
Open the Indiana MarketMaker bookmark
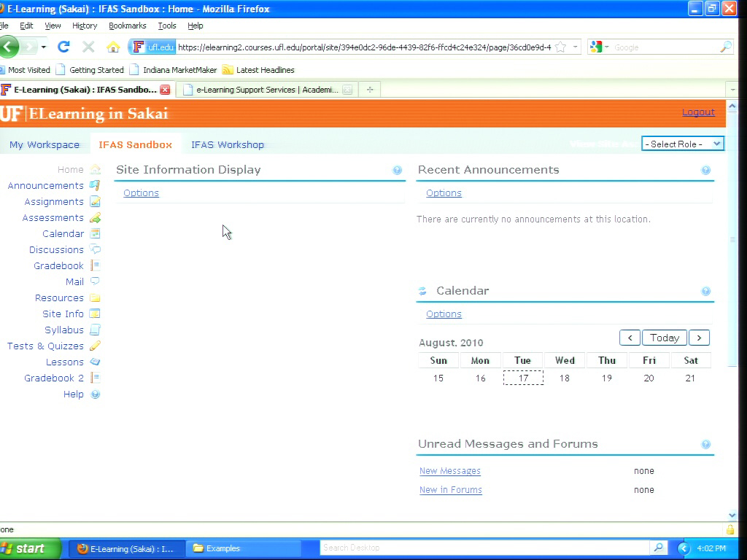pos(173,70)
